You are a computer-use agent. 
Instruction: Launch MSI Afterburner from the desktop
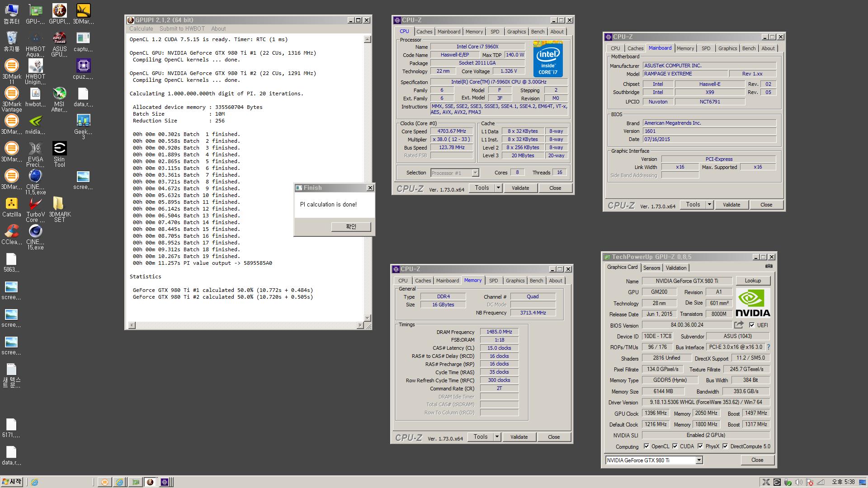point(59,99)
